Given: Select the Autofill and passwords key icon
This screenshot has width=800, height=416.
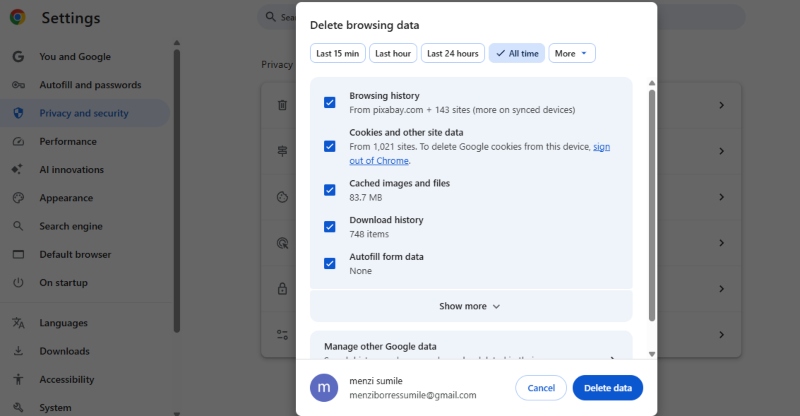Looking at the screenshot, I should (x=18, y=85).
